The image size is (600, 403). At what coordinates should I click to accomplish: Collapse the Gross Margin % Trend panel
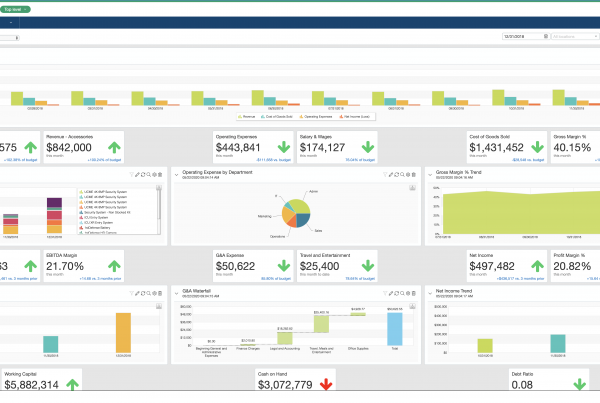[430, 172]
